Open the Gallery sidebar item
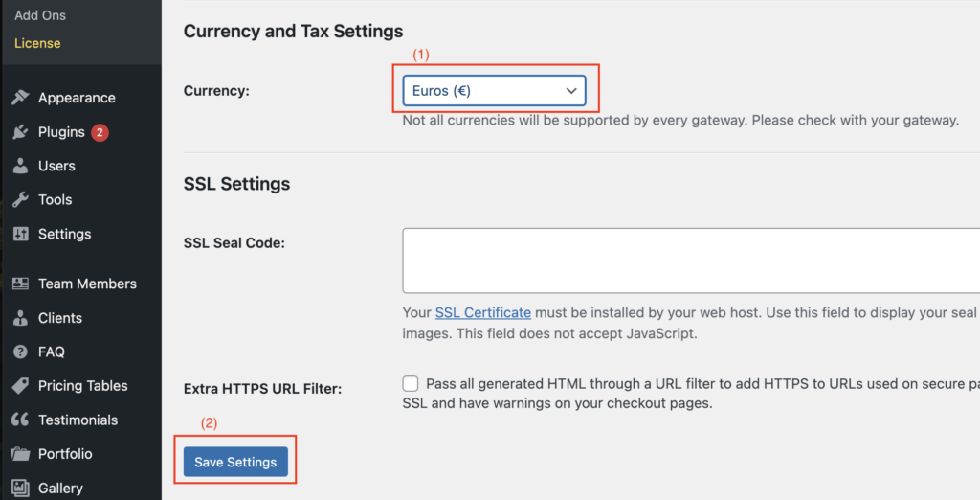980x500 pixels. 60,489
